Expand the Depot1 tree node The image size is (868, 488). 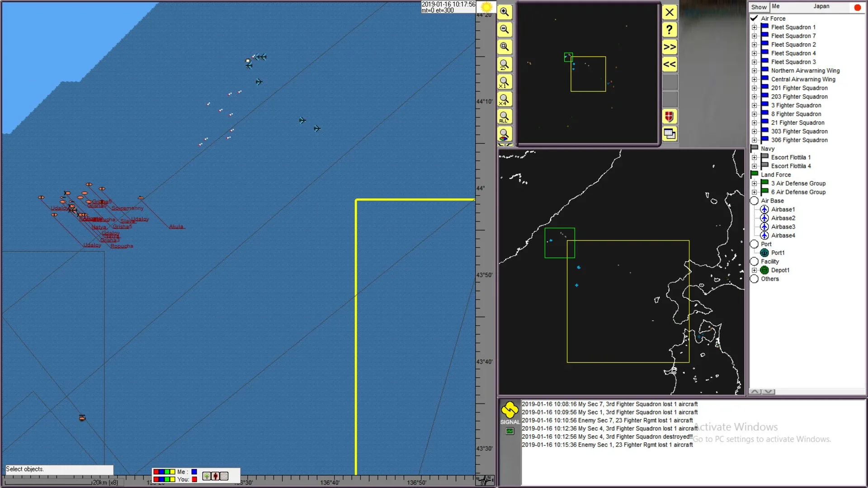tap(754, 270)
